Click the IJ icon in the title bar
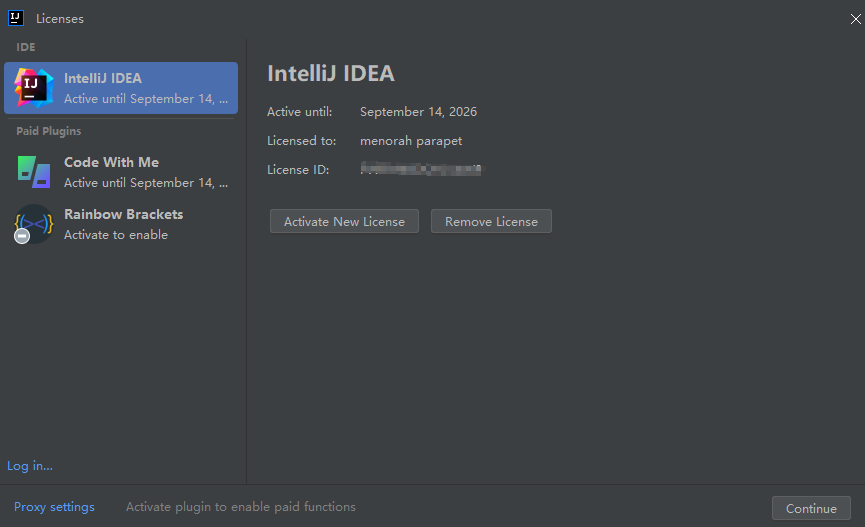Screen dimensions: 865x527 point(16,18)
